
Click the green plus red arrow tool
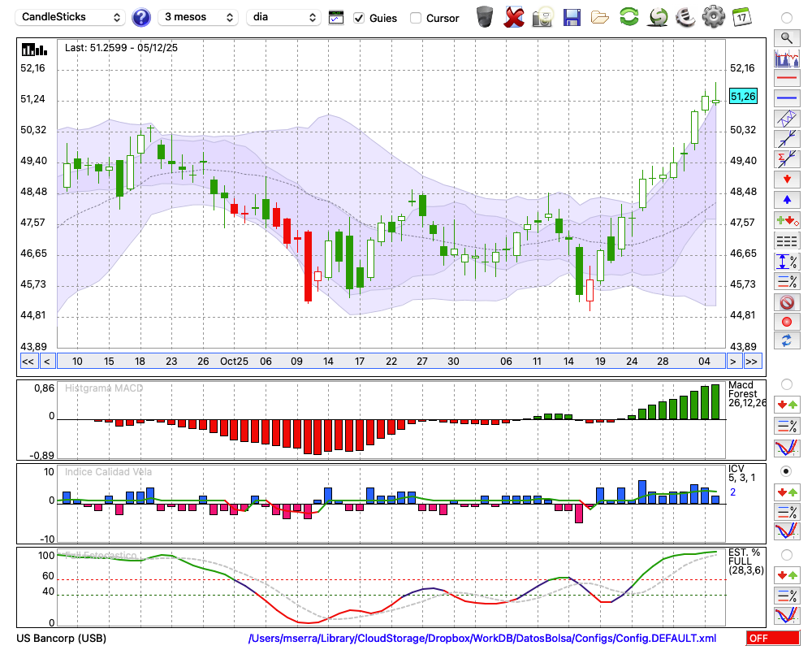point(787,220)
